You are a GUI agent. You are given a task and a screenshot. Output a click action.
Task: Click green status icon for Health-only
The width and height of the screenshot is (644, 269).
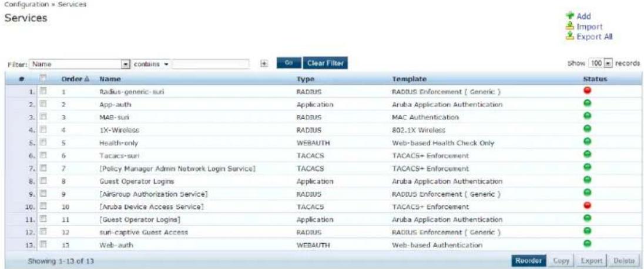[588, 142]
